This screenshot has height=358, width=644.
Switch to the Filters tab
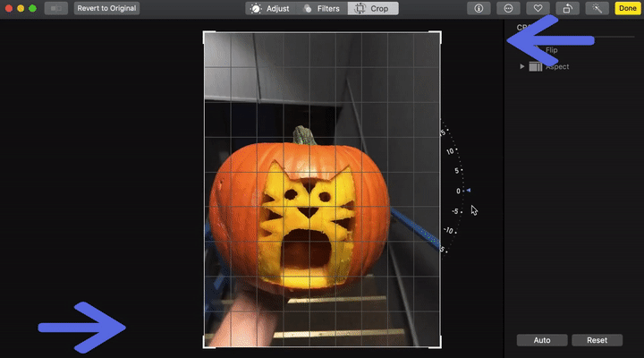pyautogui.click(x=320, y=8)
